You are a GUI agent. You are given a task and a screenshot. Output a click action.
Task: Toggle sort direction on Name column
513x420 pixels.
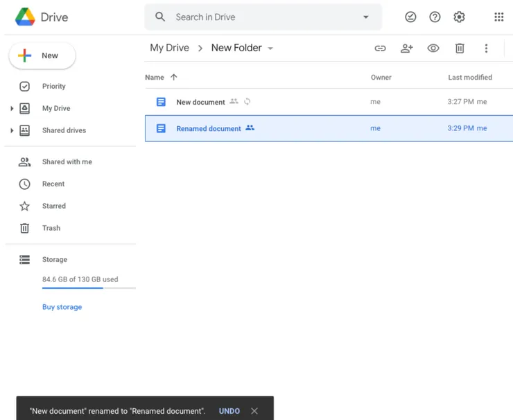click(173, 78)
